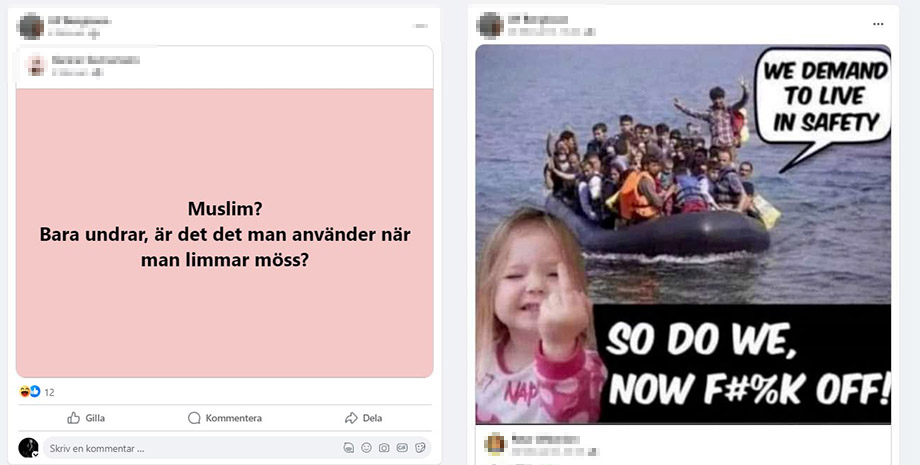Viewport: 920px width, 465px height.
Task: View reactions list showing 12
Action: (x=49, y=392)
